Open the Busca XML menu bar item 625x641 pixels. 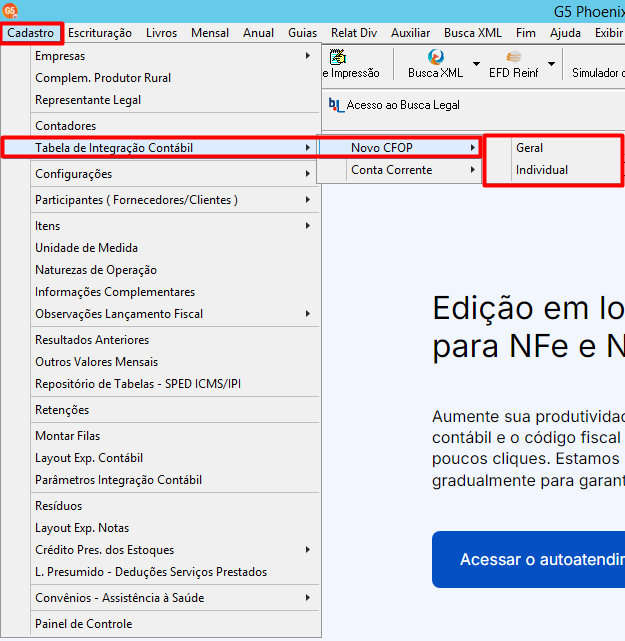click(473, 33)
